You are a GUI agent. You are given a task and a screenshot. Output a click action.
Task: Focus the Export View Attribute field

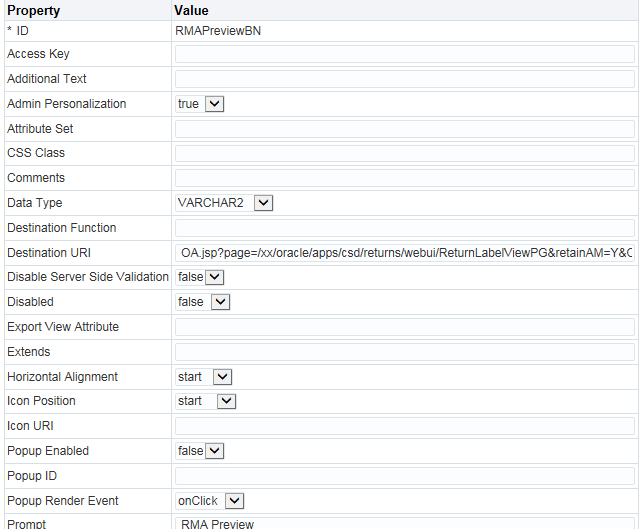(405, 327)
